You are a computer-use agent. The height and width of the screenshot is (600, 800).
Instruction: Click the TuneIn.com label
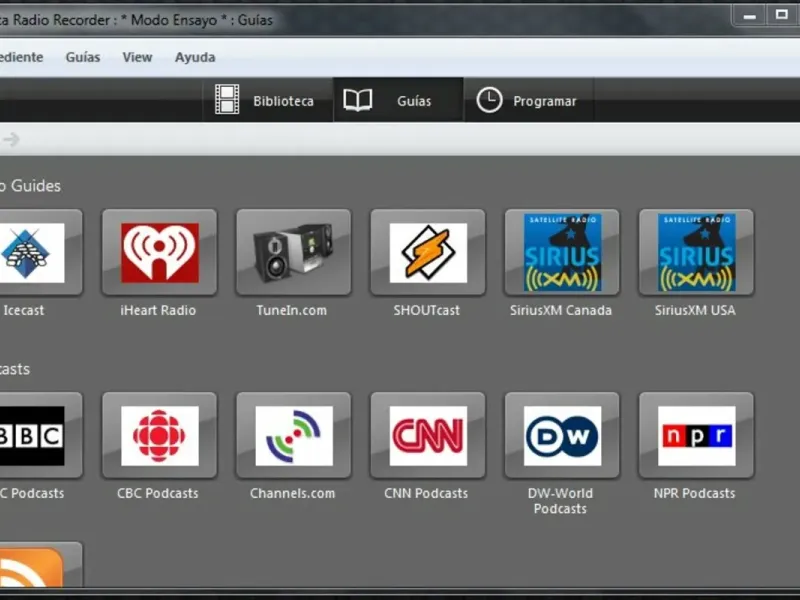[x=291, y=310]
